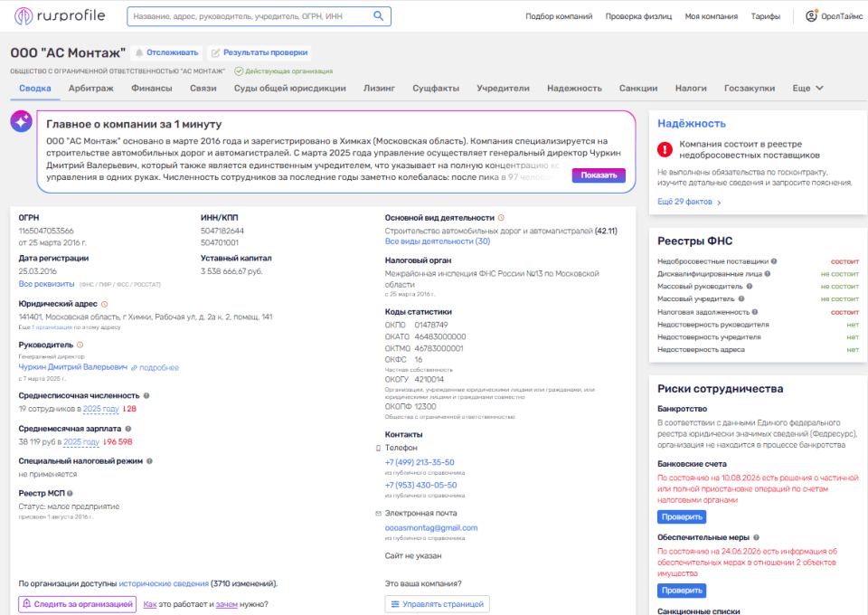Click info icon beside Специальный налоговый режим
The image size is (868, 615).
pyautogui.click(x=149, y=461)
